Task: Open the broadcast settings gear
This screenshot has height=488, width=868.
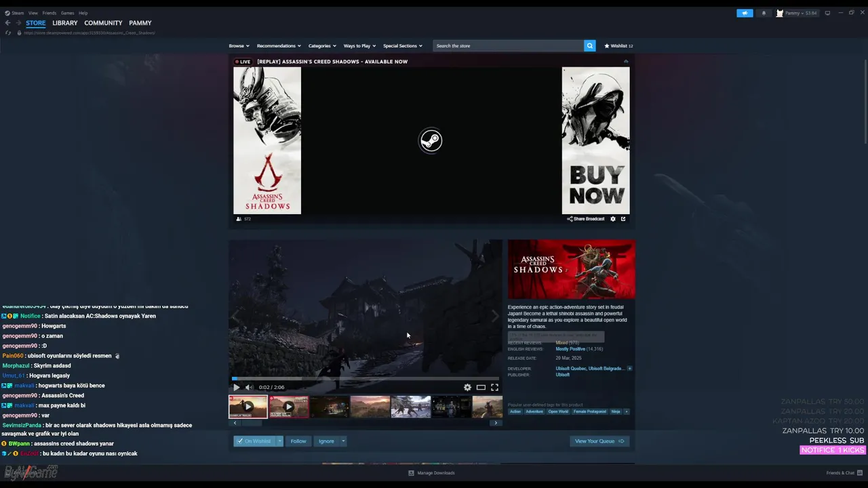Action: 613,219
